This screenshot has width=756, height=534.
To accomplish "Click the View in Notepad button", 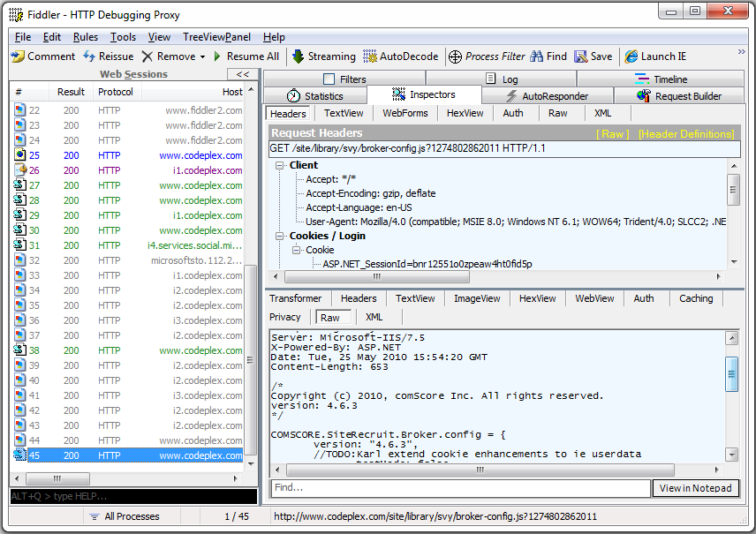I will point(695,488).
